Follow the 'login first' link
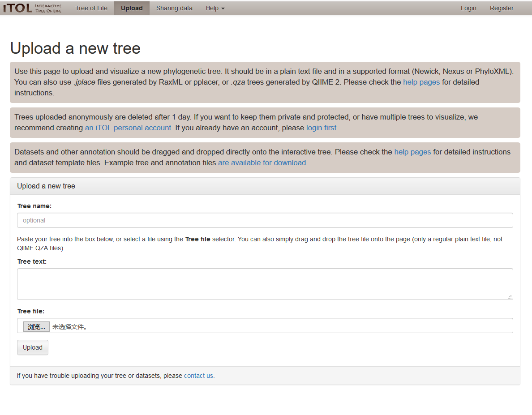The image size is (532, 415). pos(322,128)
